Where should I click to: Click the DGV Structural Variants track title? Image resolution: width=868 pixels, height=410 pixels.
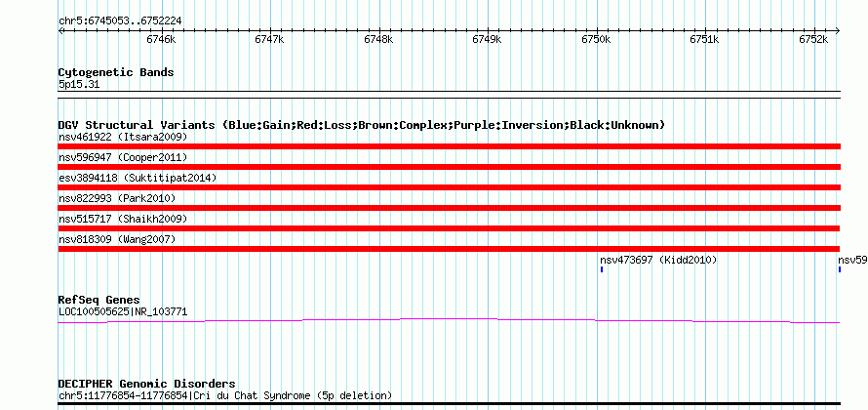click(362, 125)
